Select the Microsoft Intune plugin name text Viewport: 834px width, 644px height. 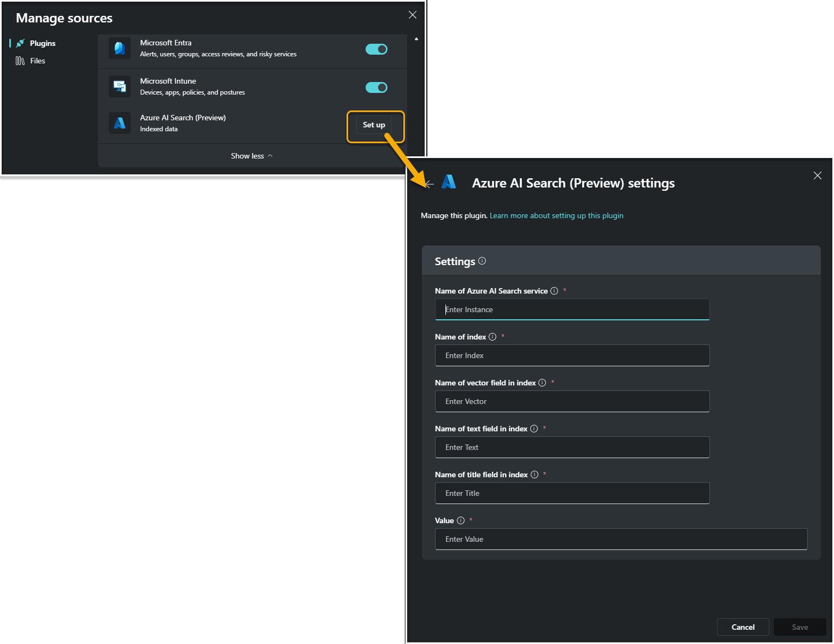[x=168, y=81]
